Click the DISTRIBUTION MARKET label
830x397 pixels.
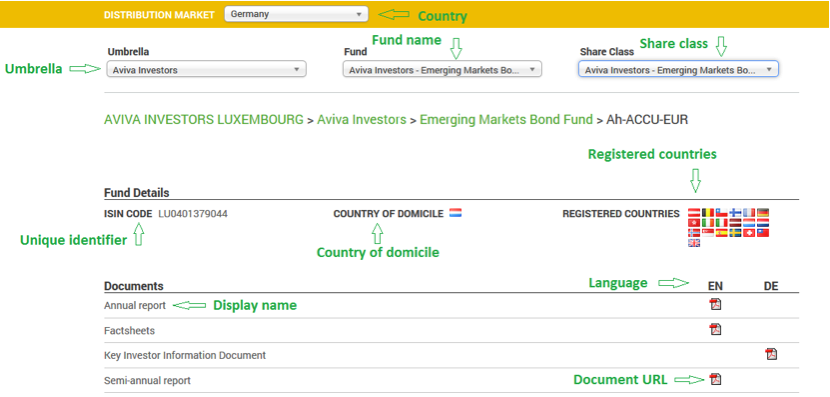coord(159,15)
